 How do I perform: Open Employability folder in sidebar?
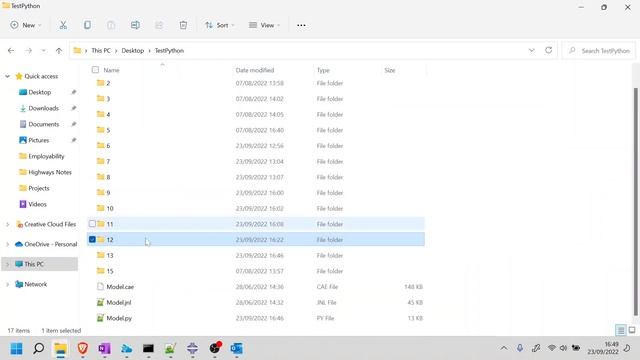point(46,156)
